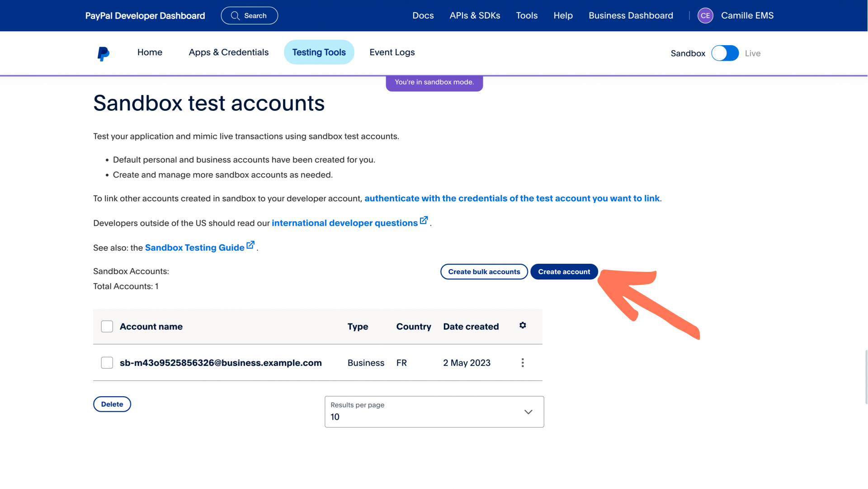Screen dimensions: 868x489
Task: Click the Create account button
Action: pos(564,272)
